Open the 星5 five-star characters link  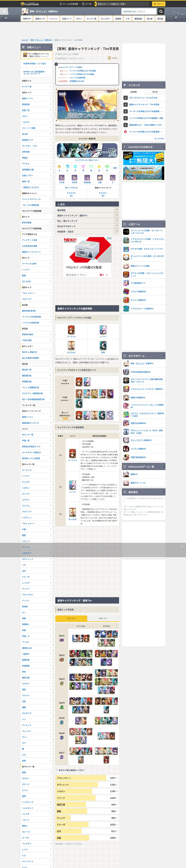click(x=71, y=194)
